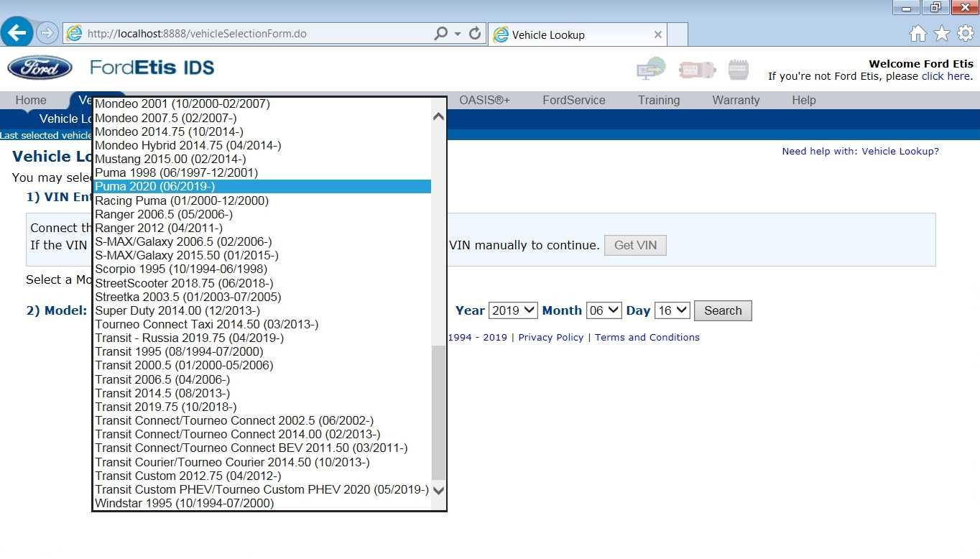
Task: Select highlighted Puma 2020 (06/2019-) option
Action: click(263, 187)
